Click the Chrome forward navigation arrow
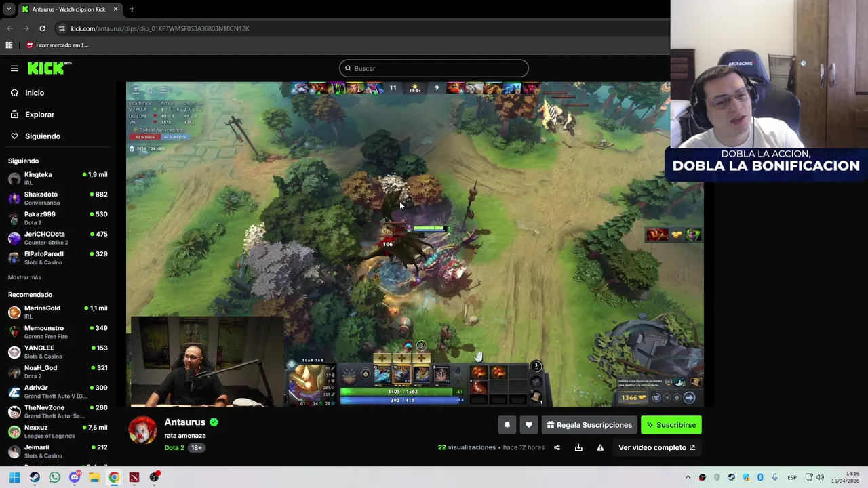868x488 pixels. coord(26,28)
